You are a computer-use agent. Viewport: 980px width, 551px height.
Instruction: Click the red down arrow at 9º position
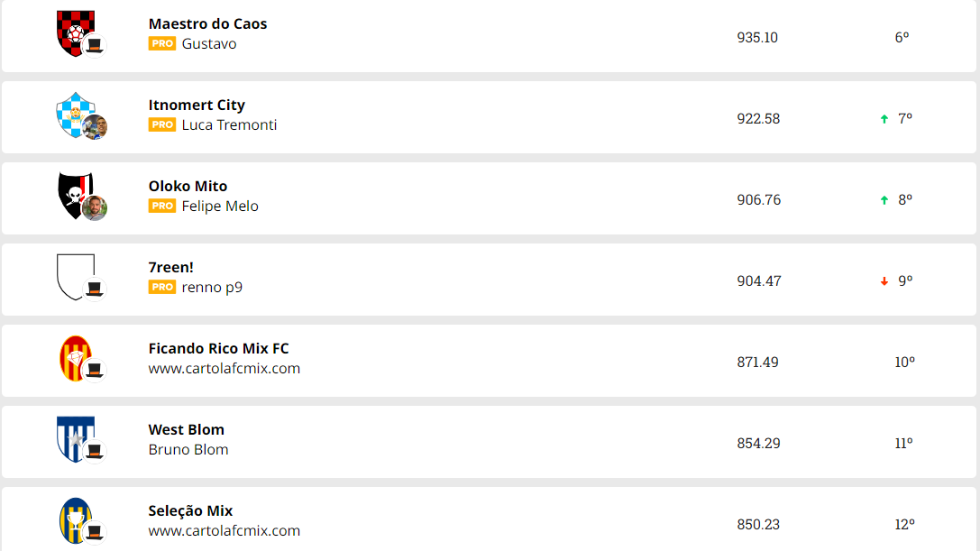[x=884, y=281]
